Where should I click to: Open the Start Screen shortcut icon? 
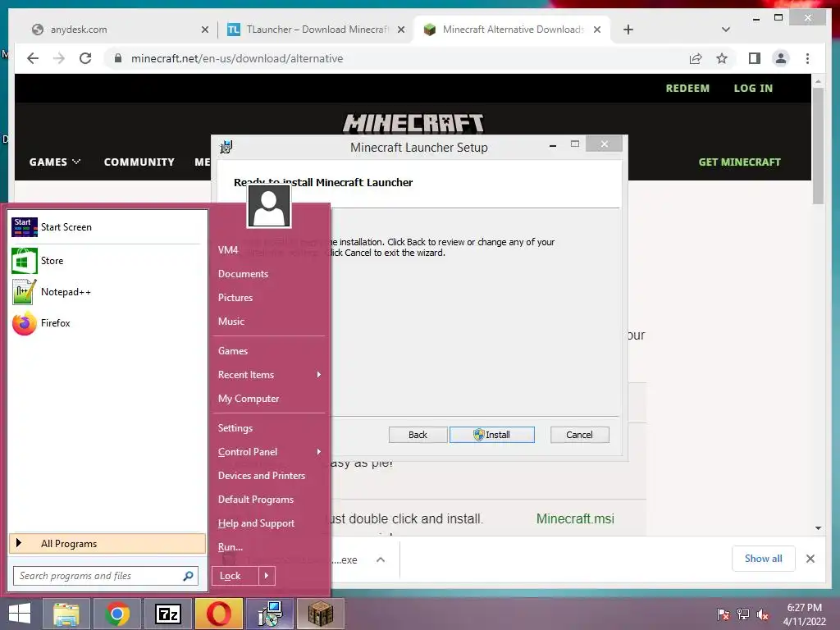click(24, 227)
